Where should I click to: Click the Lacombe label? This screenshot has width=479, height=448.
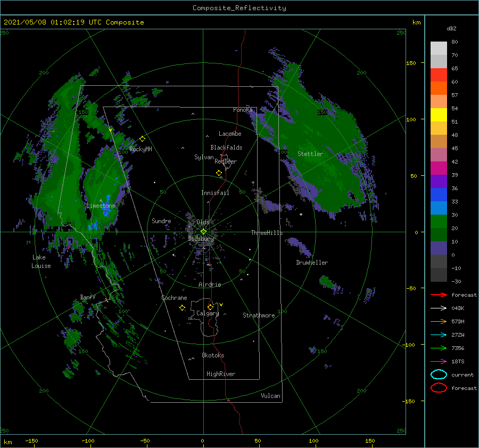230,134
